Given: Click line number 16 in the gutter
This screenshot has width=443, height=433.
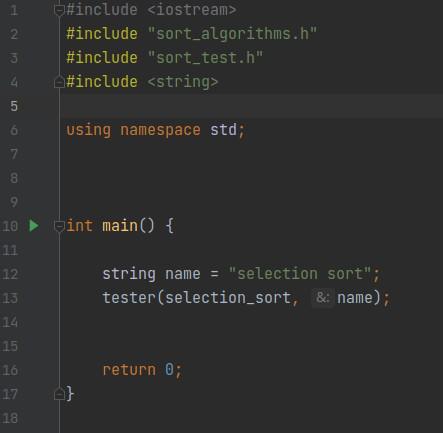Looking at the screenshot, I should coord(10,370).
